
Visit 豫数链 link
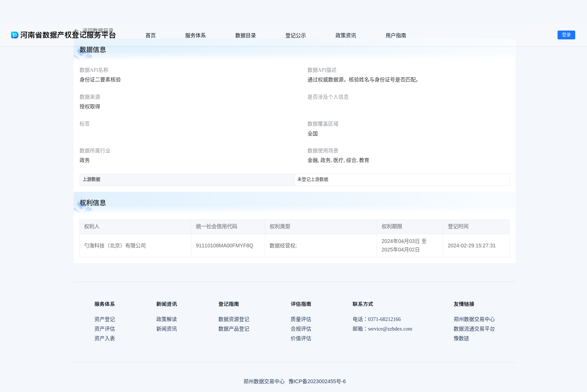tap(461, 338)
